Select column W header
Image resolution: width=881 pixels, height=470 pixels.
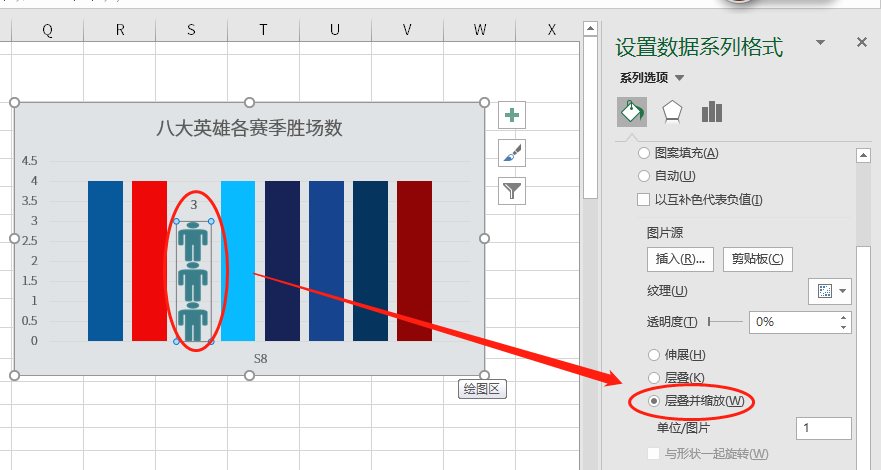click(x=479, y=30)
